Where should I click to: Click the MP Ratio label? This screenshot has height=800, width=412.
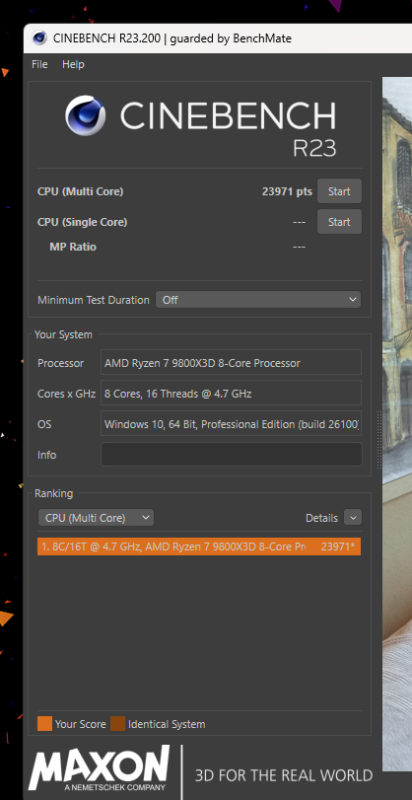[x=73, y=247]
